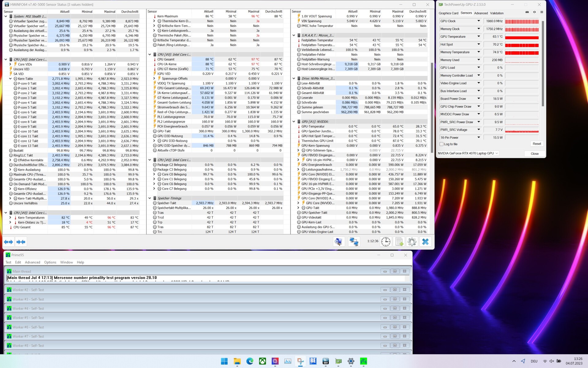This screenshot has height=368, width=588.
Task: Expand the Core VIDs tree node
Action: [10, 64]
